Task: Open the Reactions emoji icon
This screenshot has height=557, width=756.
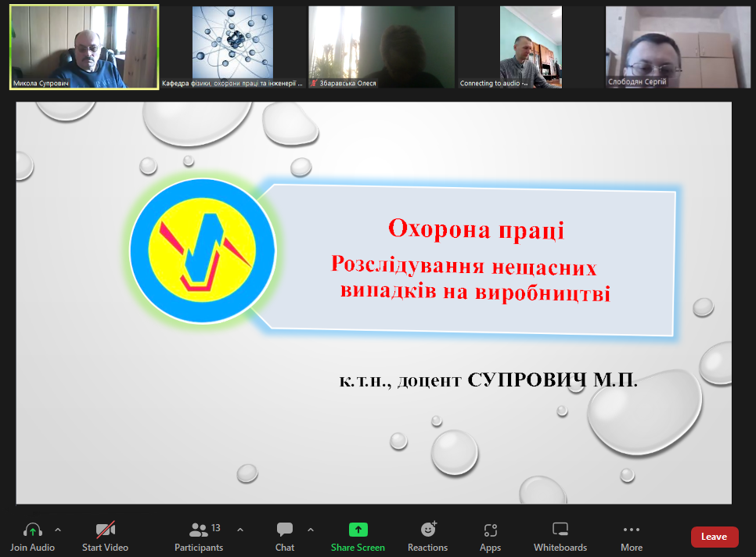Action: coord(427,530)
